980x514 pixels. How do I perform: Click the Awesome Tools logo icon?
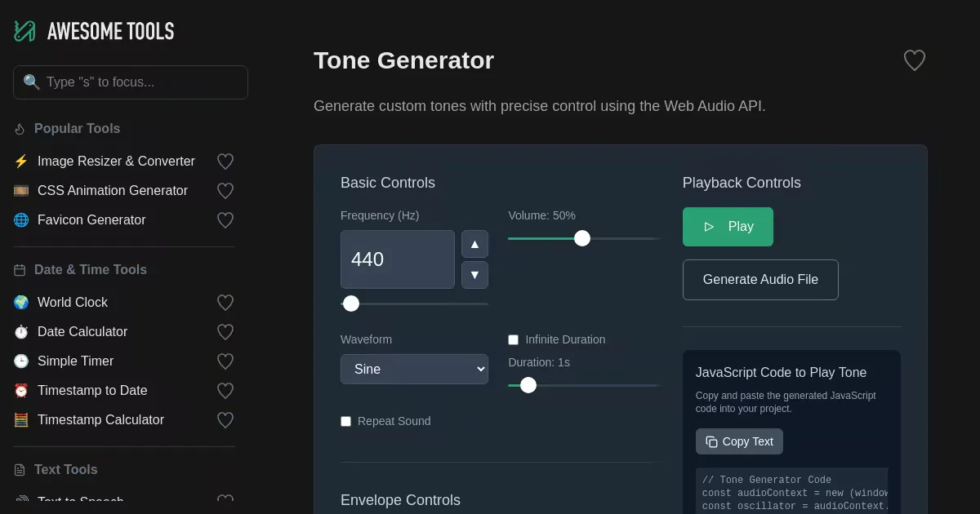pos(24,31)
